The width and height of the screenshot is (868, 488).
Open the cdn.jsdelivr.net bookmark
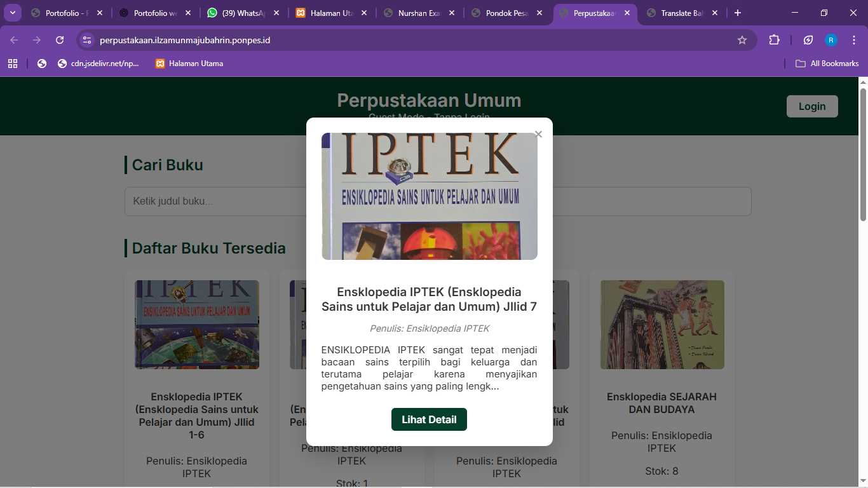(98, 63)
